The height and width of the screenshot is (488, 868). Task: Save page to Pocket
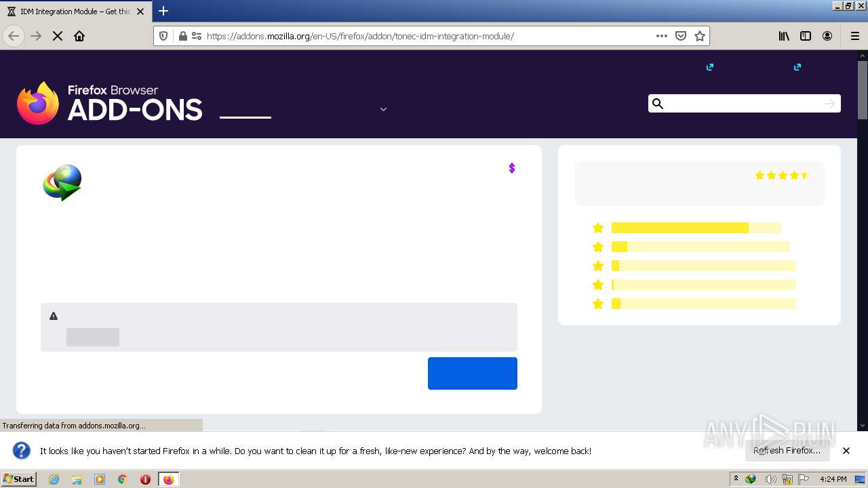[x=681, y=36]
